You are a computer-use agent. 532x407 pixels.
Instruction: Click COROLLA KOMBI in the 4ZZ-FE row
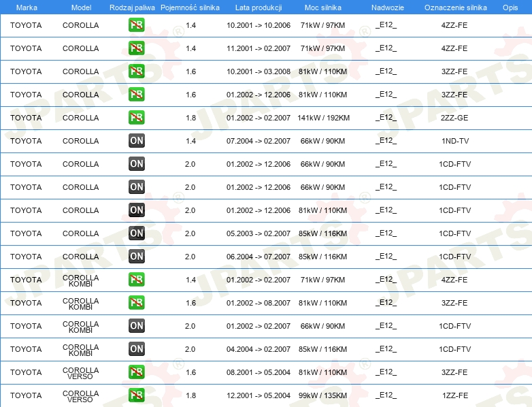pos(80,280)
